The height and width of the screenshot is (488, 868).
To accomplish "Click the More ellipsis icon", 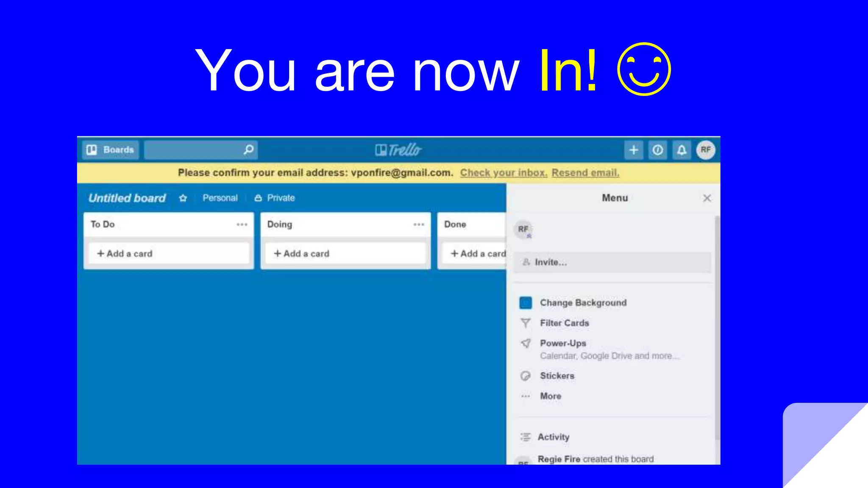I will tap(526, 396).
